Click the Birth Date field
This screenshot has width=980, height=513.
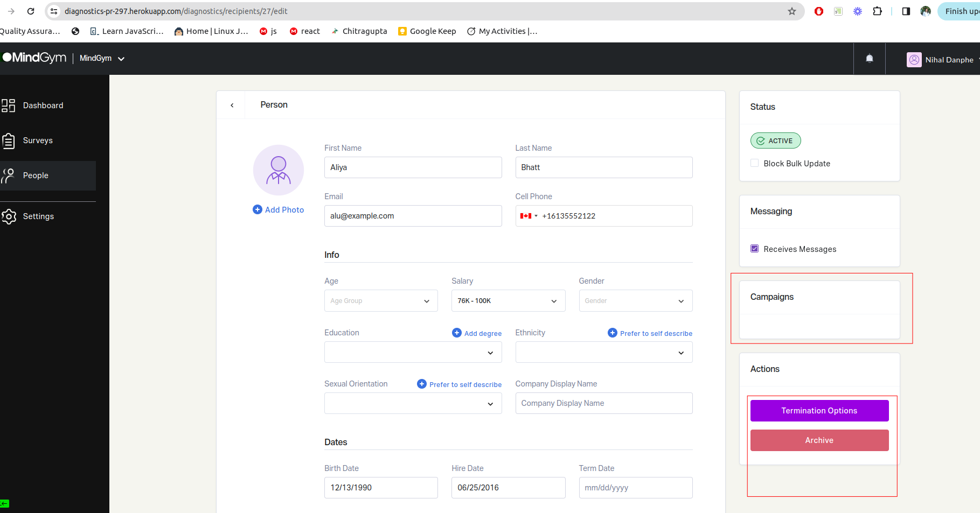381,488
